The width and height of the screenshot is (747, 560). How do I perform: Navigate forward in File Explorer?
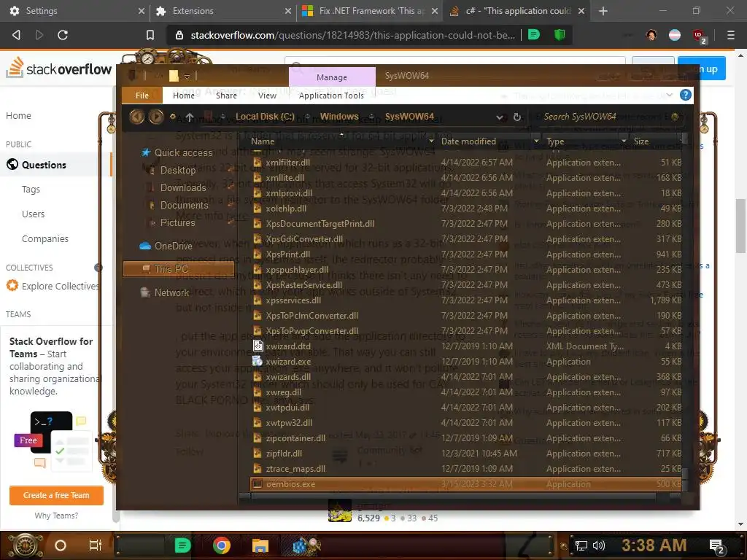tap(156, 116)
